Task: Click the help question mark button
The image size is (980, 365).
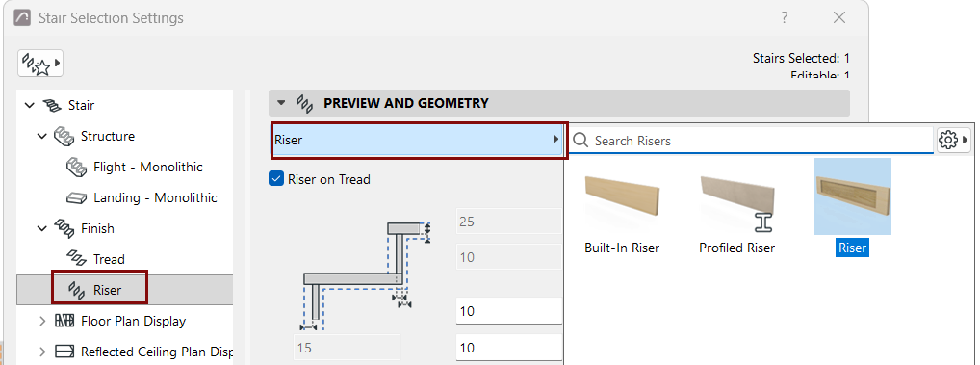Action: [785, 17]
